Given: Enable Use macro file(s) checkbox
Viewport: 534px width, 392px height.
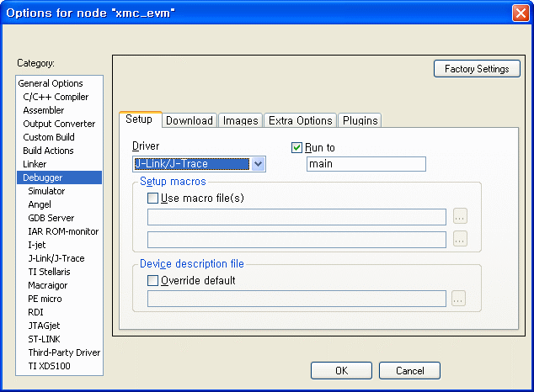Looking at the screenshot, I should click(152, 198).
